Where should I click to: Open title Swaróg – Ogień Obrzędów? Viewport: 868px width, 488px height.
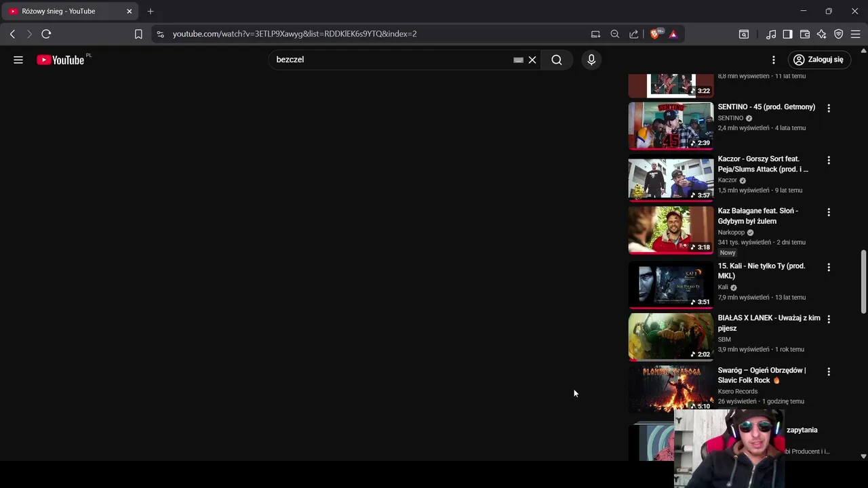[x=762, y=375]
